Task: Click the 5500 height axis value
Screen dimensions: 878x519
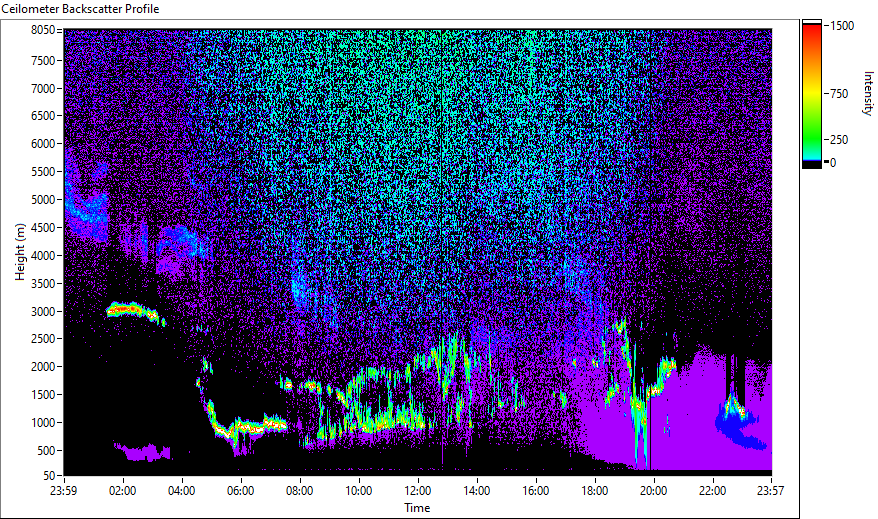Action: [x=43, y=172]
